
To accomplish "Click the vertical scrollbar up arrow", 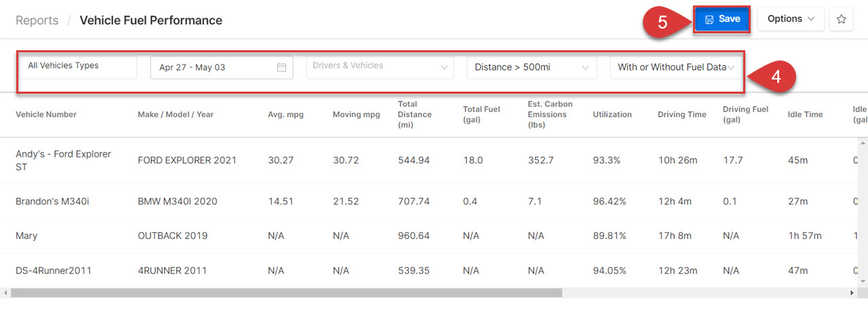I will click(x=863, y=144).
